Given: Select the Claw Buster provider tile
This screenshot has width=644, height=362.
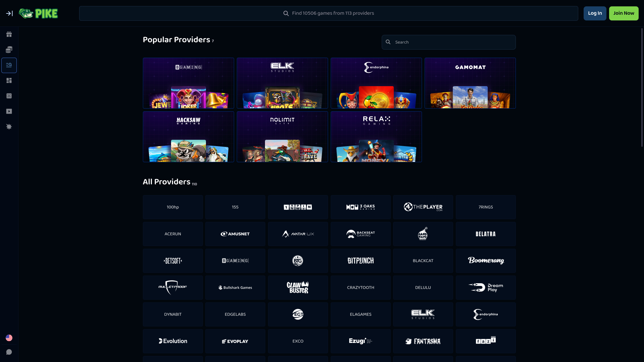Looking at the screenshot, I should [x=298, y=288].
